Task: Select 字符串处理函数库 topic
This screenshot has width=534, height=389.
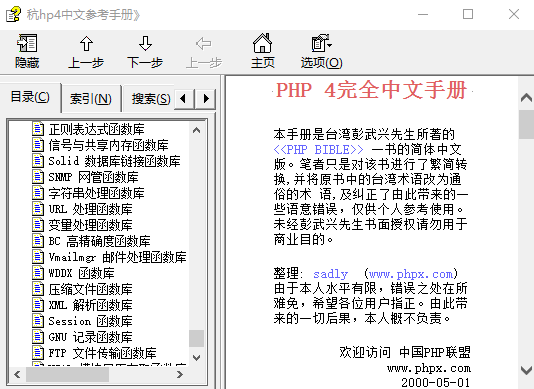Action: [x=96, y=193]
